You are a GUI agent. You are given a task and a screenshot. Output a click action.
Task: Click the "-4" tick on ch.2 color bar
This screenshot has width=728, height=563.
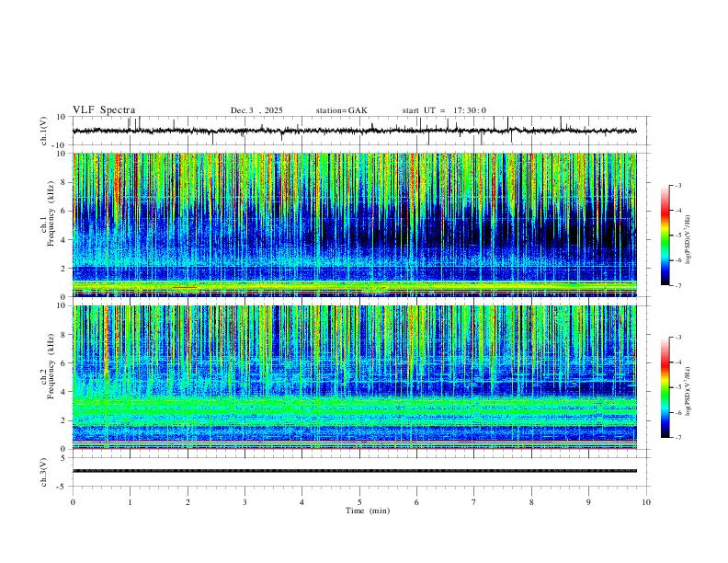pyautogui.click(x=677, y=362)
